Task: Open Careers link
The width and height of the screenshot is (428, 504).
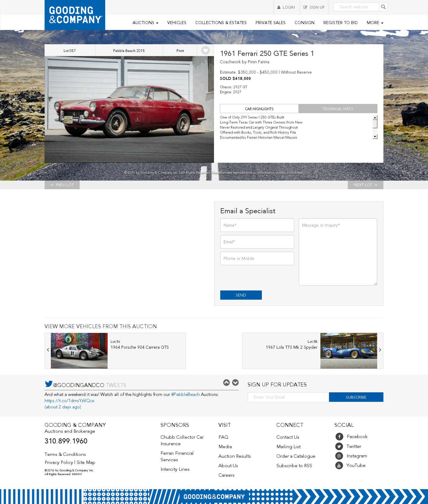Action: click(226, 475)
